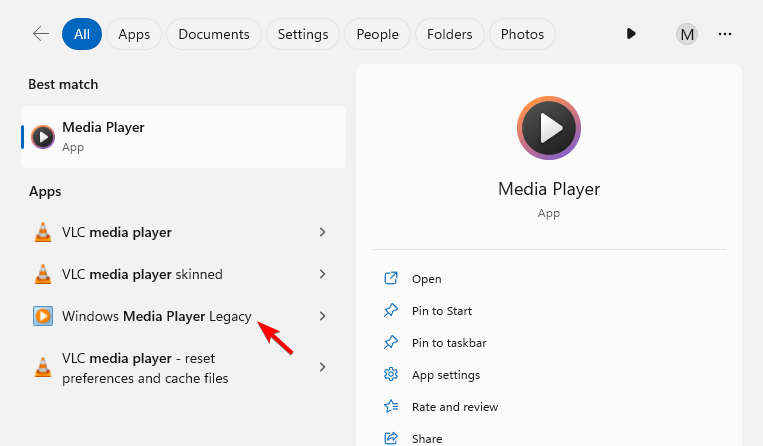The width and height of the screenshot is (763, 446).
Task: Click Open in the details pane
Action: (427, 279)
